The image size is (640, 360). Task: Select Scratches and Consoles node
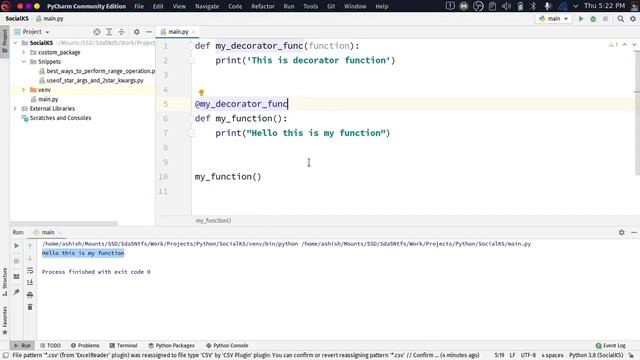coord(60,118)
